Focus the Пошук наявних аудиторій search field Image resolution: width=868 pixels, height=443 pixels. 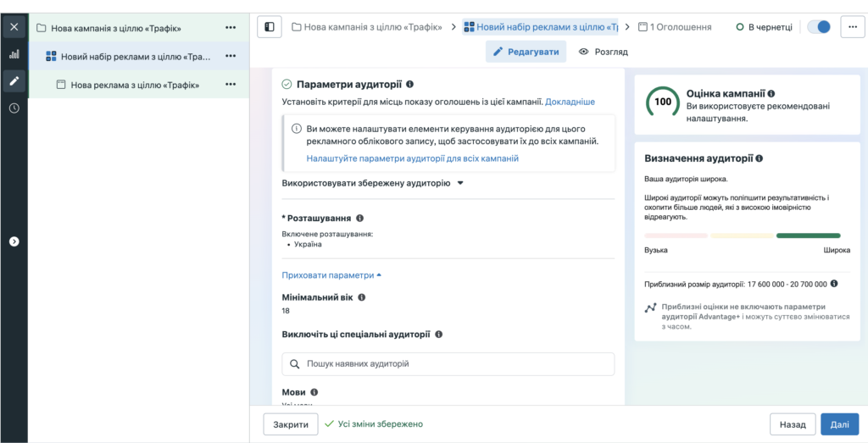click(448, 364)
